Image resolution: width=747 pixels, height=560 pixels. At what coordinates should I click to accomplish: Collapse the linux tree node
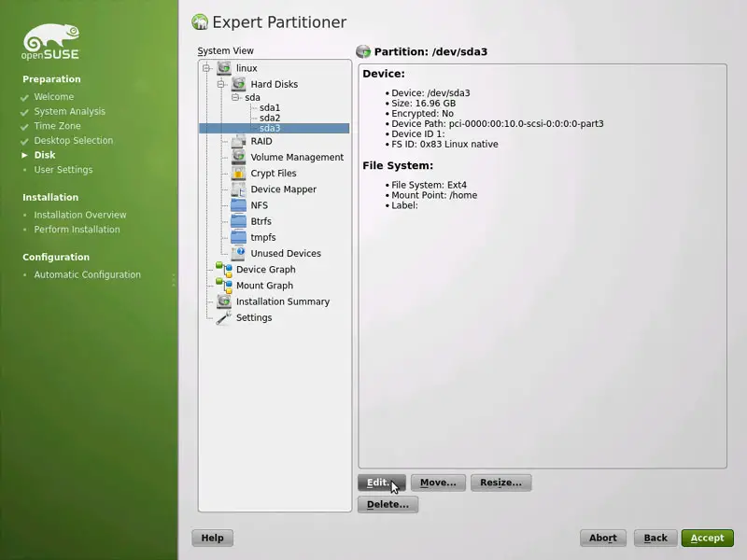(x=206, y=68)
